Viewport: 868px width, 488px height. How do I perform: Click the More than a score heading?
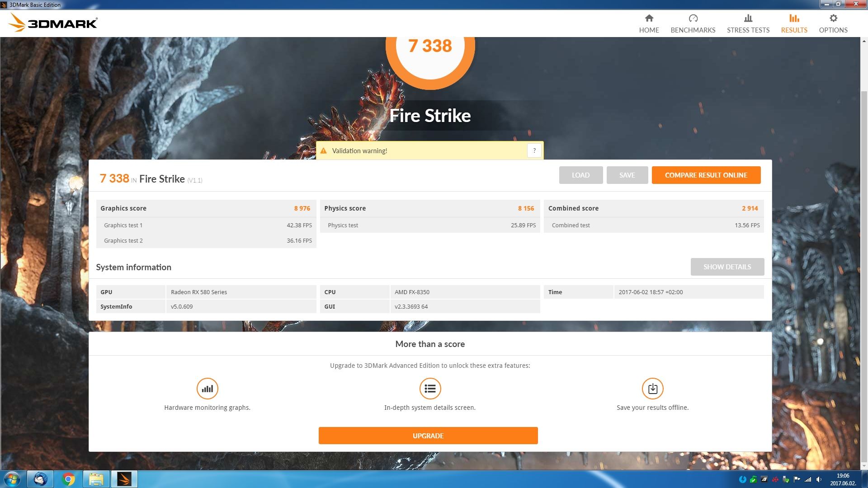click(x=430, y=344)
